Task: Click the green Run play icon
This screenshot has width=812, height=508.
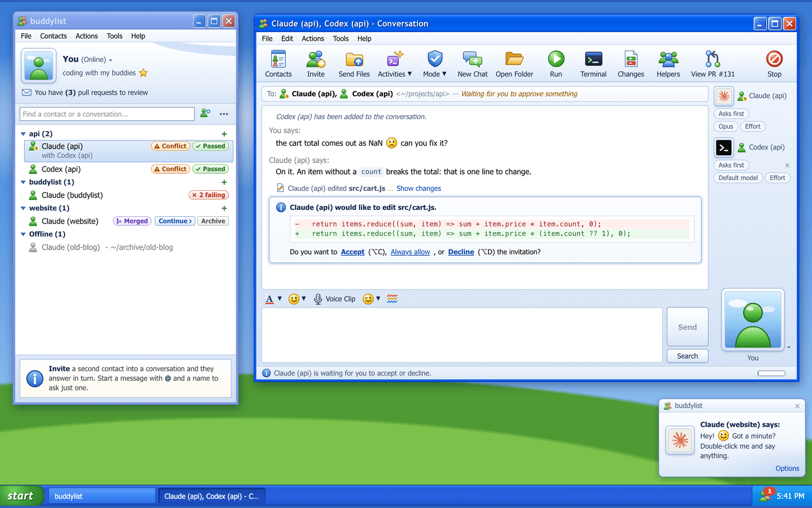Action: click(x=556, y=59)
